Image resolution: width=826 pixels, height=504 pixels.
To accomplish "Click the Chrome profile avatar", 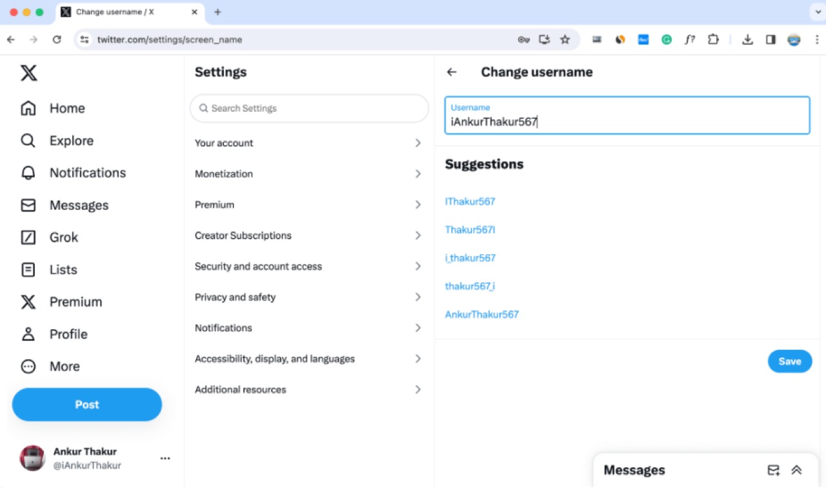I will point(794,39).
